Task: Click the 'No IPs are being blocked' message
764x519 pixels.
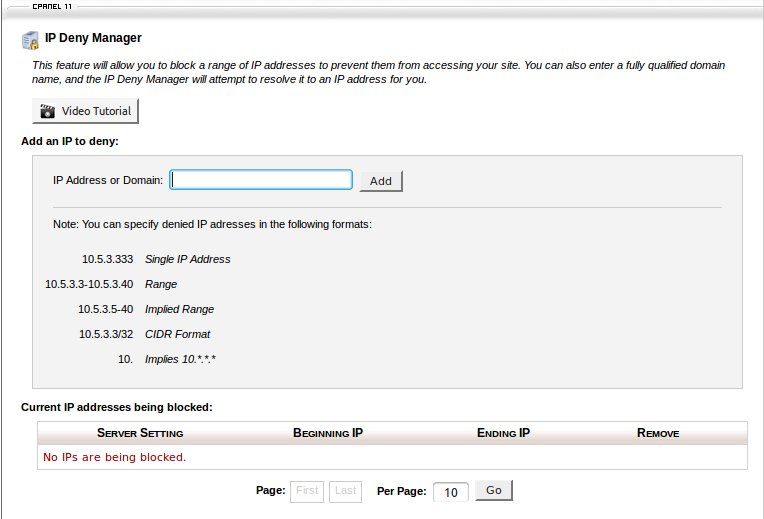Action: (114, 457)
